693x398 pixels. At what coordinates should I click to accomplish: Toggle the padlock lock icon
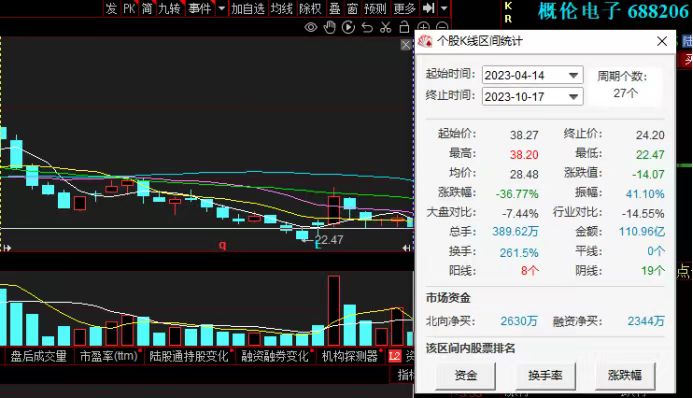pos(404,27)
